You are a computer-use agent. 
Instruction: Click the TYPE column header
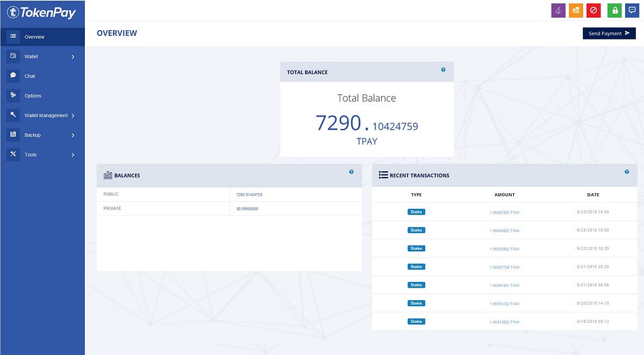click(x=416, y=194)
